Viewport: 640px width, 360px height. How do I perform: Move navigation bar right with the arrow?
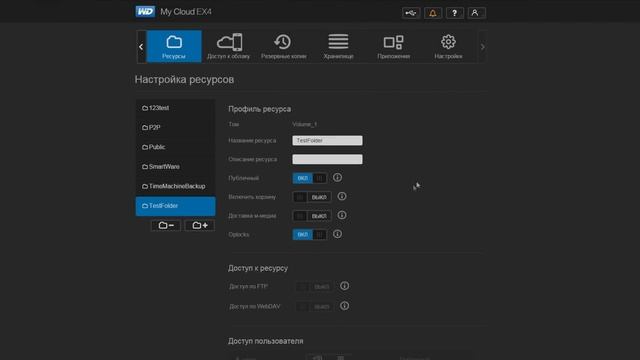(x=482, y=47)
